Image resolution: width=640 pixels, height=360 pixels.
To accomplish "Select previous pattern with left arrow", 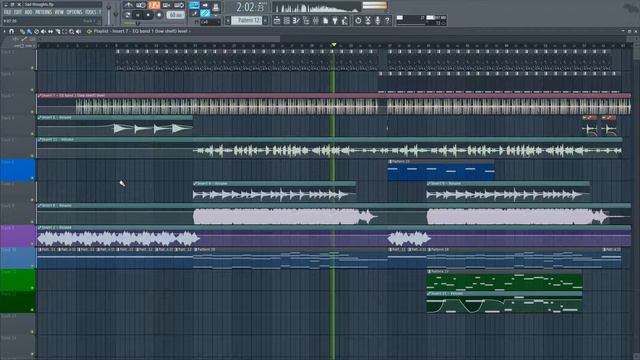I will [x=228, y=20].
